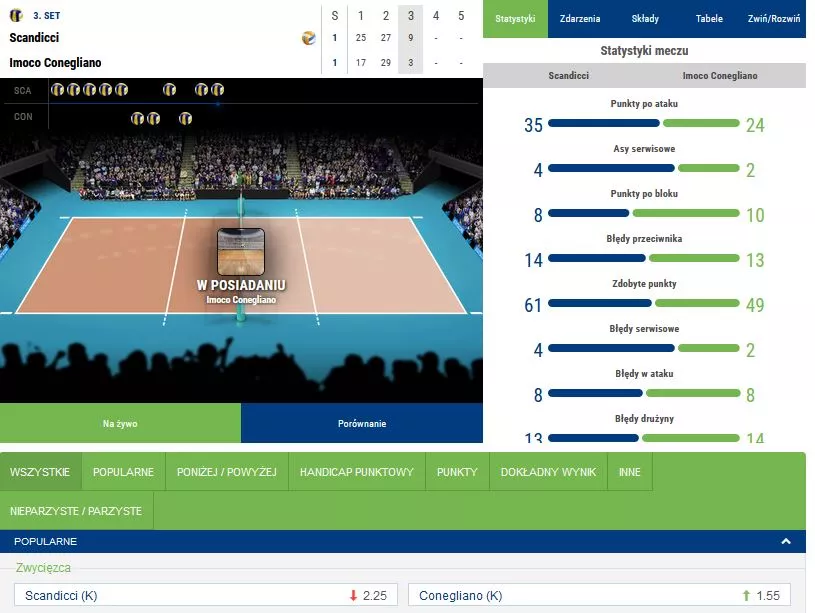This screenshot has width=815, height=613.
Task: Click the Scandicci stats column header
Action: [569, 75]
